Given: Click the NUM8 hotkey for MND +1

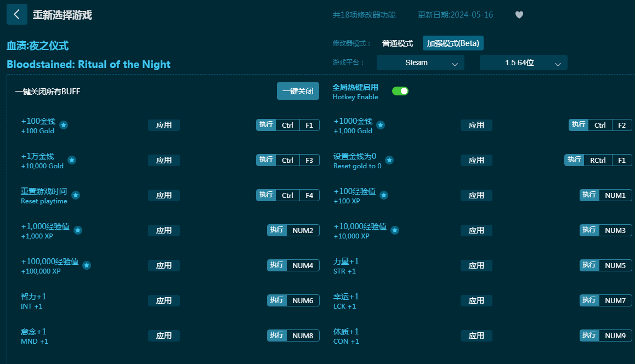Looking at the screenshot, I should (293, 335).
